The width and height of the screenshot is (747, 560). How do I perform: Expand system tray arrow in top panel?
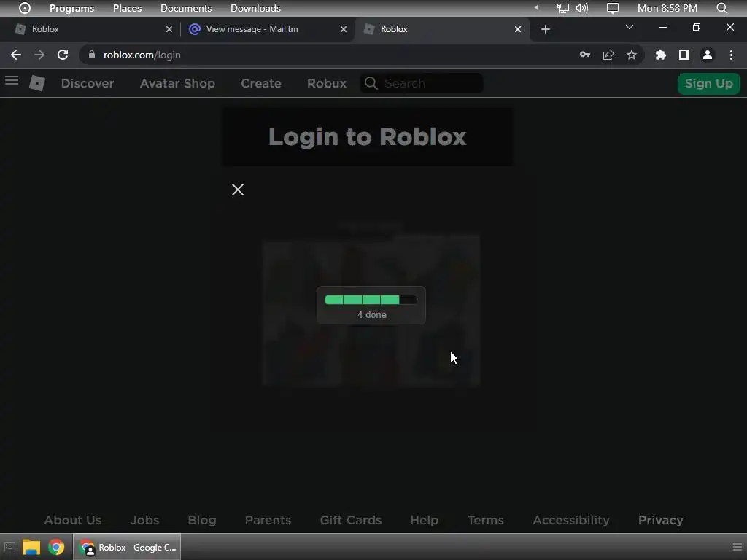536,7
